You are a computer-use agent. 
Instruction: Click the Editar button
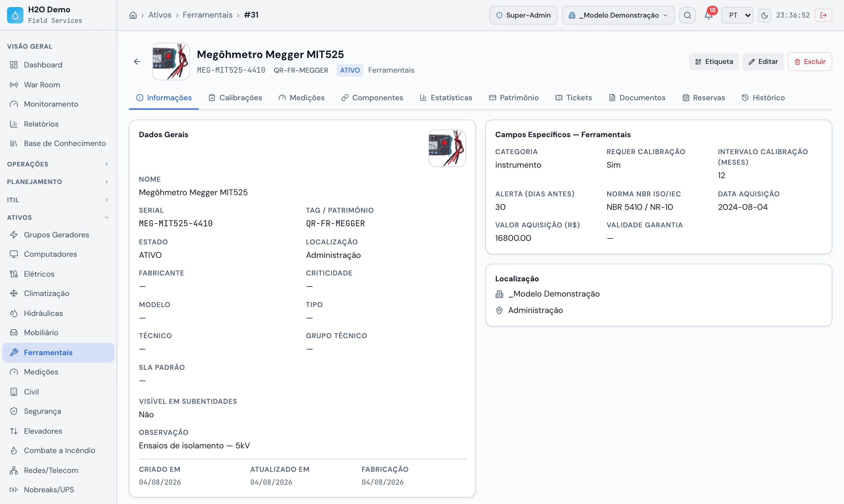(763, 62)
